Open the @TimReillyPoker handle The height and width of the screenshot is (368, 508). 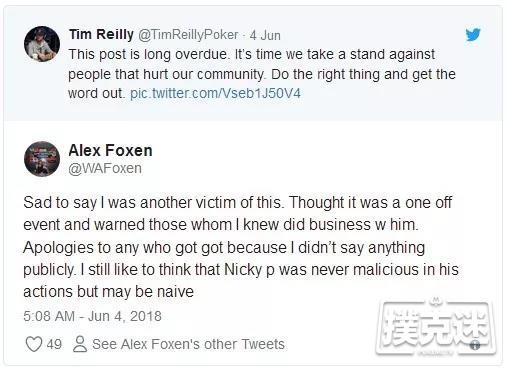pyautogui.click(x=188, y=35)
